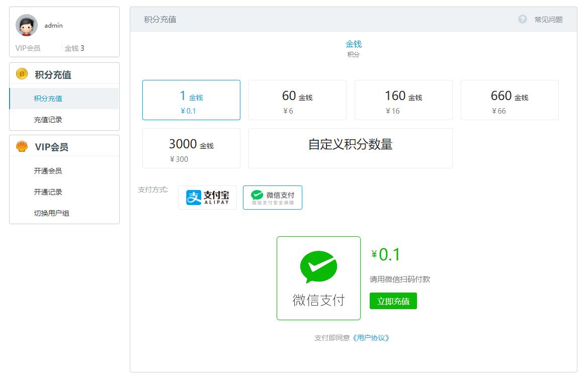
Task: Select the 自定义积分数量 custom amount option
Action: coord(350,148)
